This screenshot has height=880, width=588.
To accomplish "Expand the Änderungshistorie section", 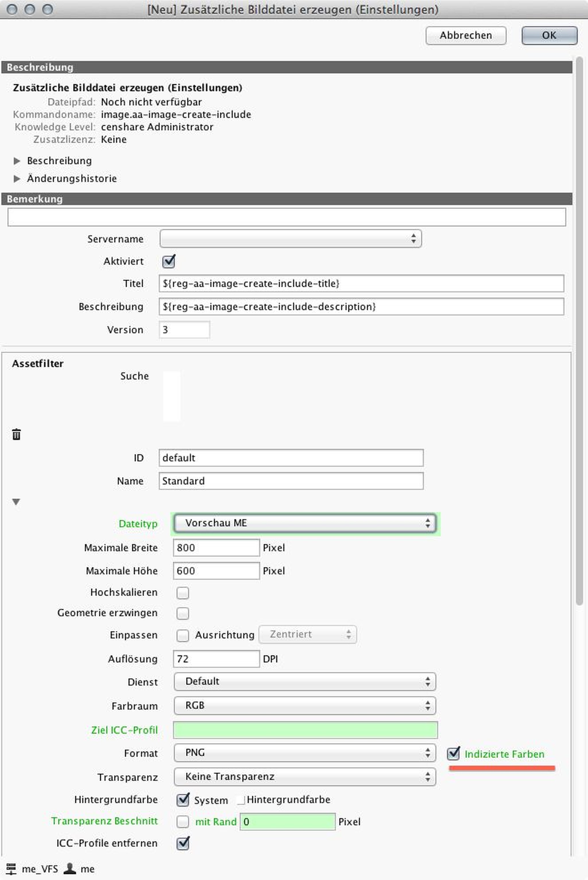I will [x=16, y=179].
